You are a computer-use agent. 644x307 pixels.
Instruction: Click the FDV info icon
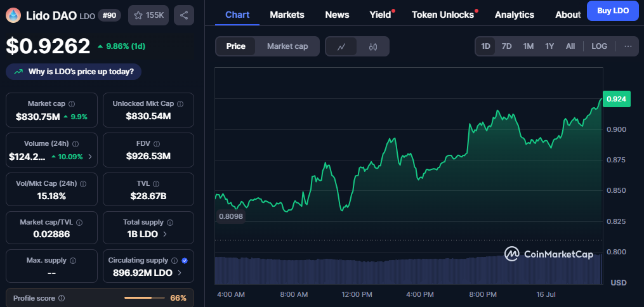coord(157,144)
